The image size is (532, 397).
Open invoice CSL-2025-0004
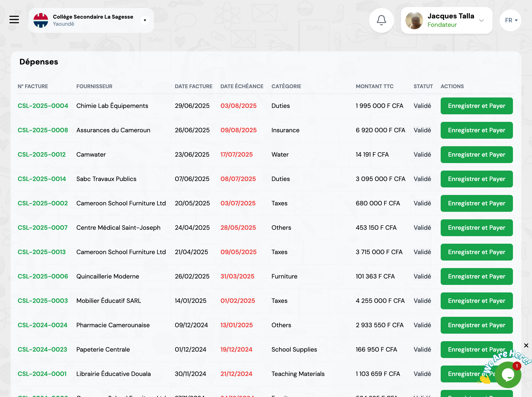point(43,106)
